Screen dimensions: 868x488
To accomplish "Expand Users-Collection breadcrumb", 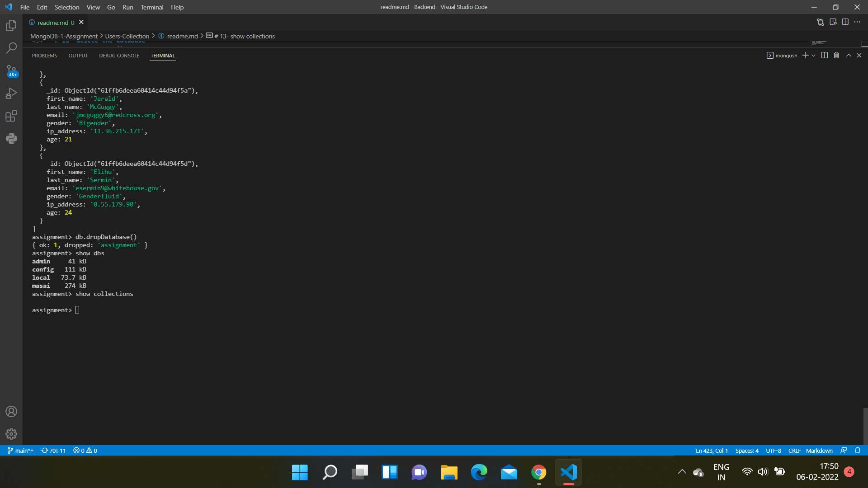I will click(x=128, y=36).
